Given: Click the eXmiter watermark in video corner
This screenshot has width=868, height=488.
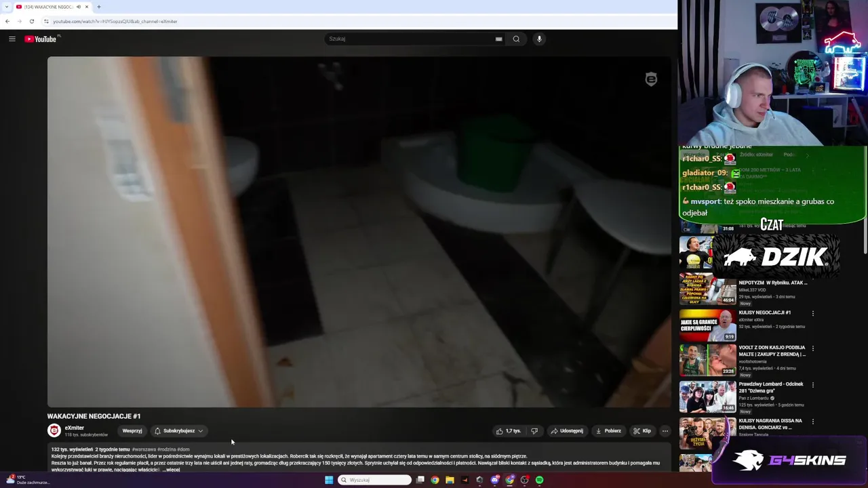Looking at the screenshot, I should 651,79.
